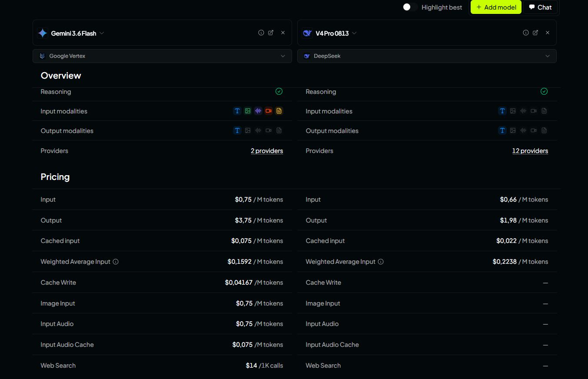Open the DeepSeek provider dropdown
Viewport: 588px width, 379px height.
point(427,56)
